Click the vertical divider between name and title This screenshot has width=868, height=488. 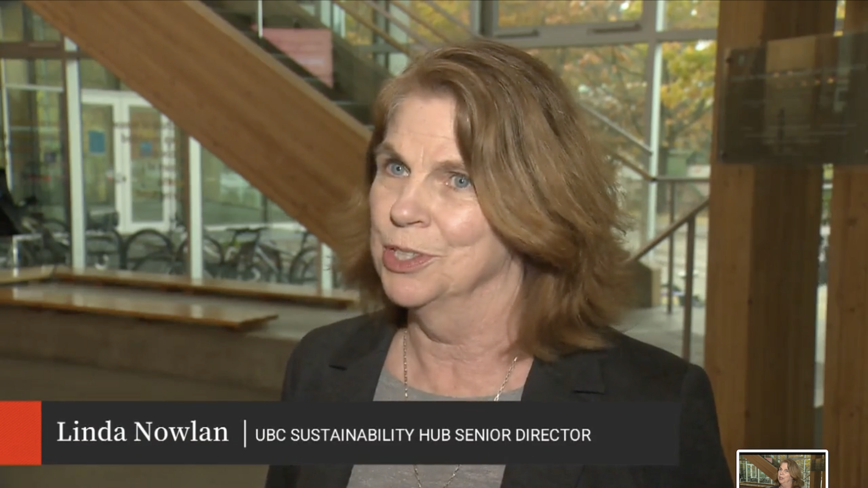coord(245,433)
